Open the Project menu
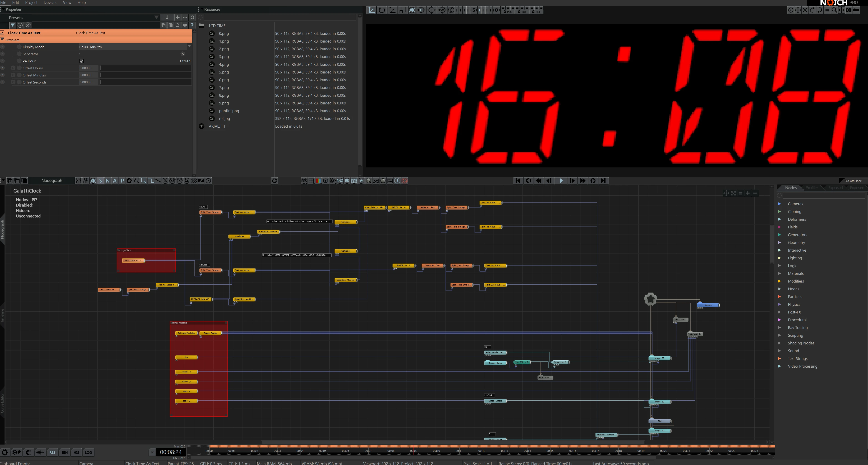This screenshot has width=868, height=465. click(x=31, y=2)
